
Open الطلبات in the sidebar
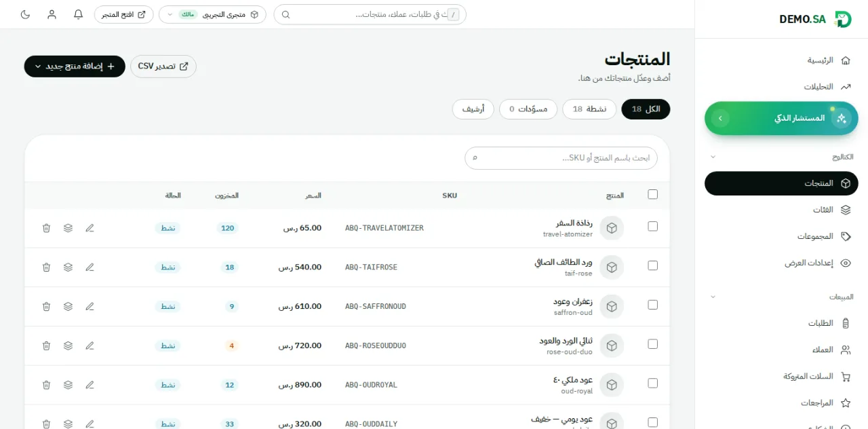pyautogui.click(x=781, y=323)
